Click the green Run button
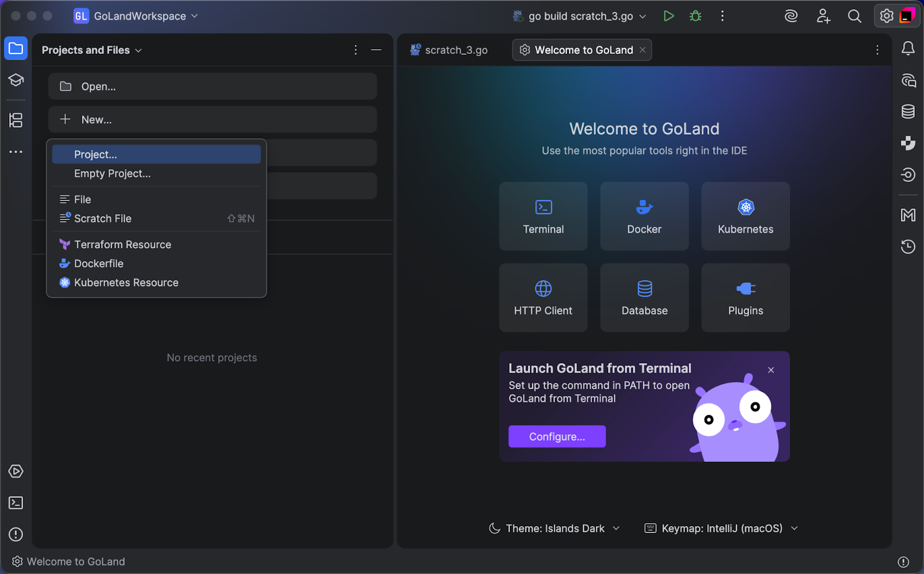The image size is (924, 574). tap(668, 16)
